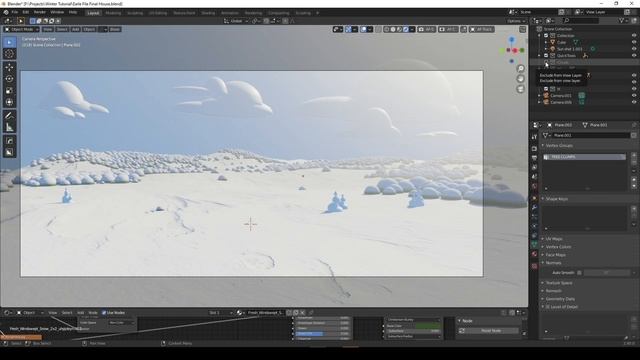Open the File menu

tap(15, 12)
